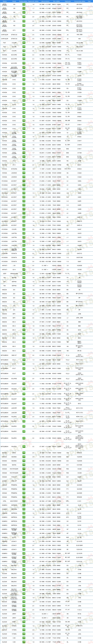The height and width of the screenshot is (644, 93).
Task: Click fuel icon for Mazda MX-3 B6D
Action: click(x=24, y=326)
